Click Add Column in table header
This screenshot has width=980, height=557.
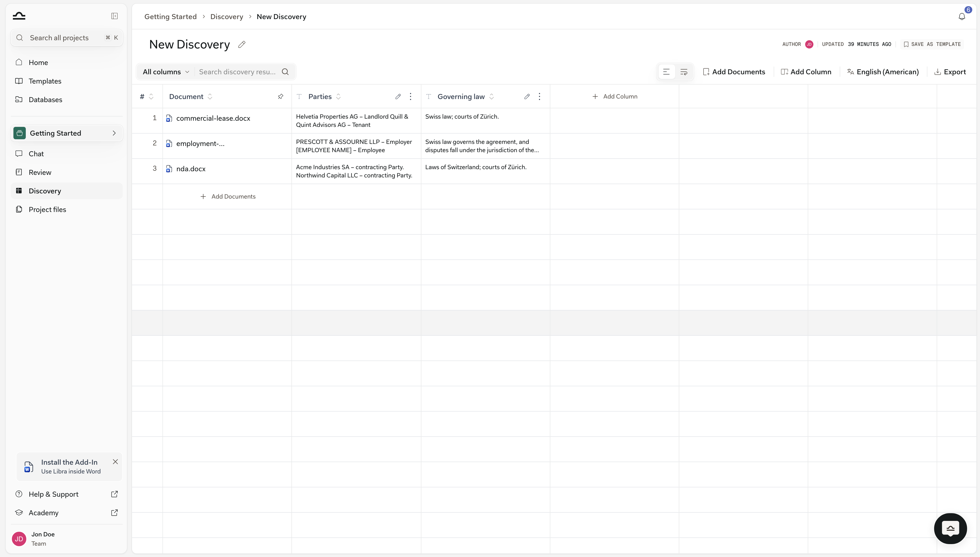615,96
